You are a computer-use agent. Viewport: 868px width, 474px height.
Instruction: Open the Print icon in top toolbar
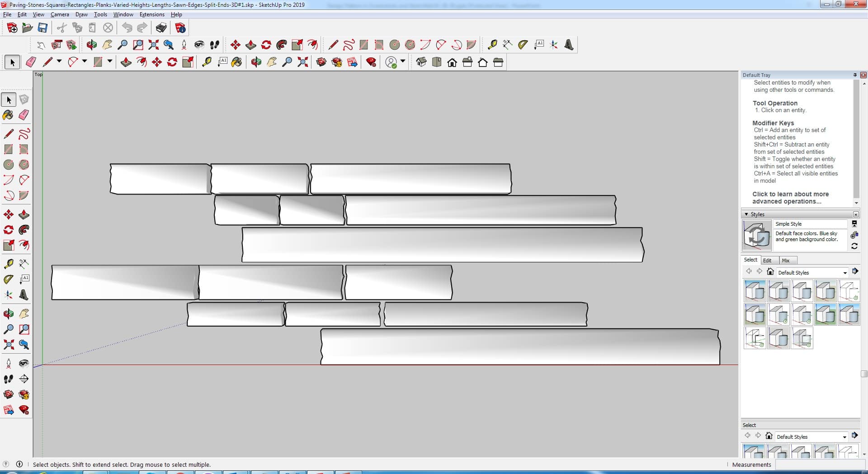coord(161,28)
